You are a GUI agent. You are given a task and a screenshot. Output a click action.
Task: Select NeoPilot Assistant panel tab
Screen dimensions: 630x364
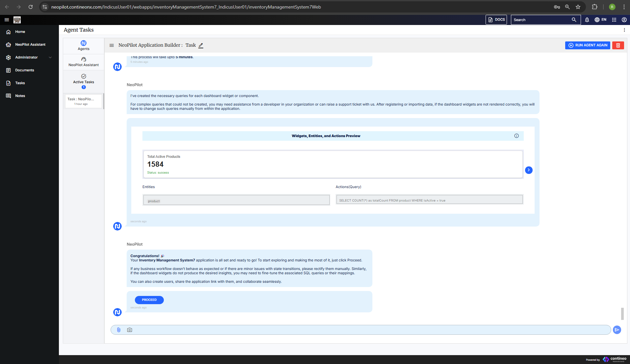tap(84, 62)
